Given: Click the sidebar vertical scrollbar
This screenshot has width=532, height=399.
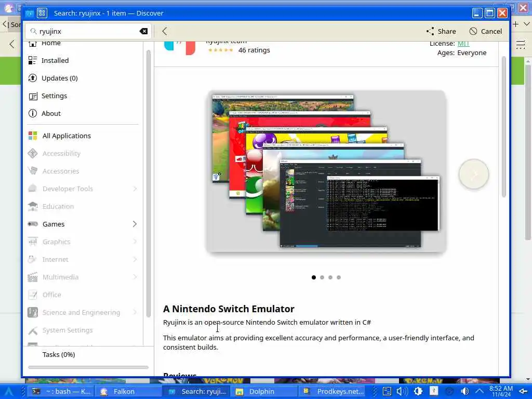Looking at the screenshot, I should [x=148, y=183].
